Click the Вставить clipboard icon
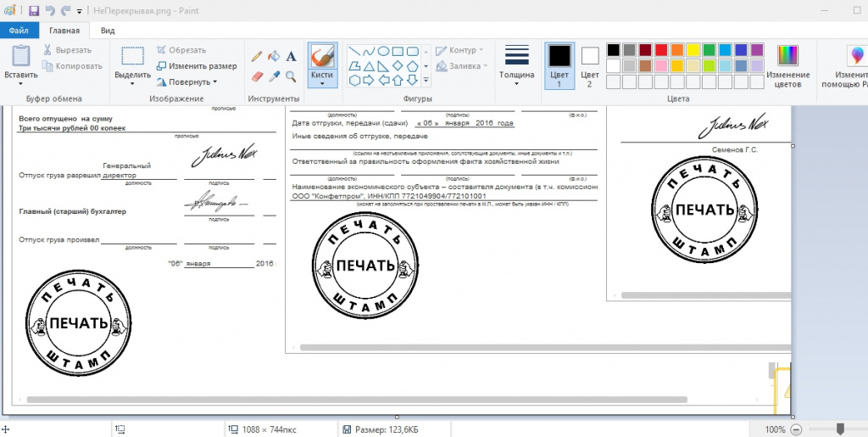Viewport: 868px width, 437px height. coord(21,56)
